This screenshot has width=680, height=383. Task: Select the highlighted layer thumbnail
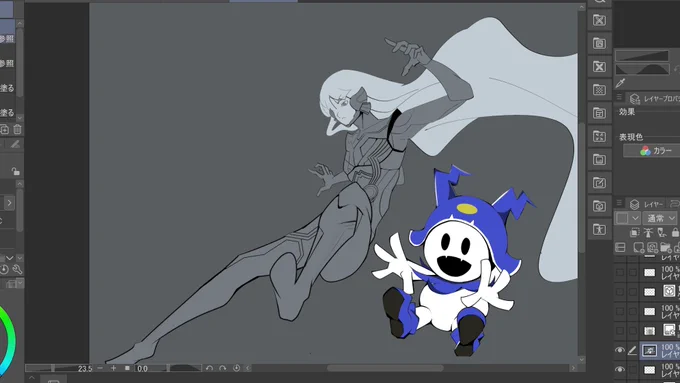click(x=649, y=350)
